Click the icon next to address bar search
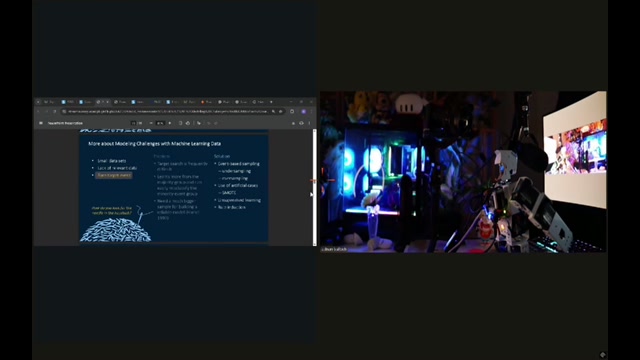 click(x=280, y=111)
